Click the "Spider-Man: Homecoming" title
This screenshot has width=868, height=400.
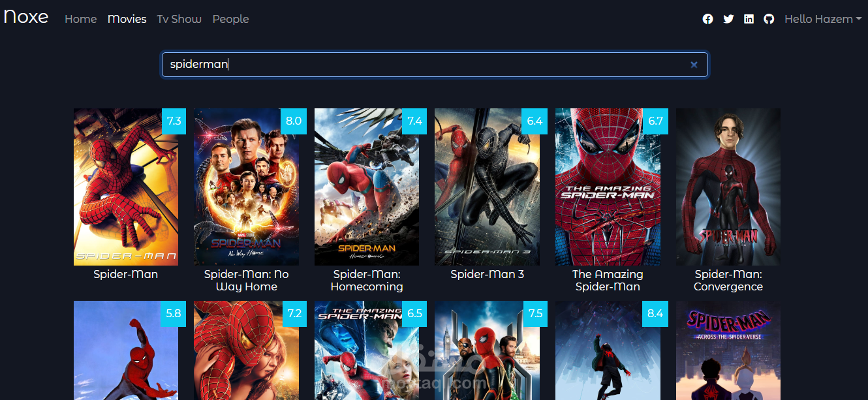pos(367,281)
